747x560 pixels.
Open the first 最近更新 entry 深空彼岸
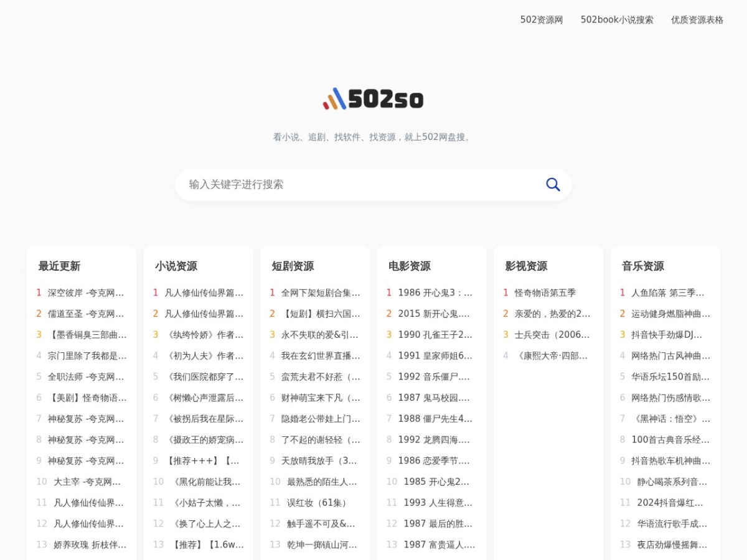pos(86,292)
